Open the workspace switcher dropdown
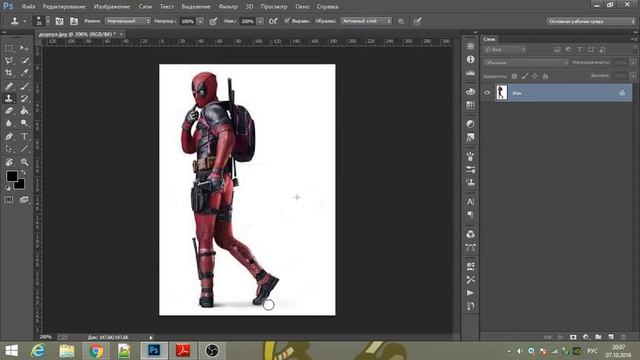The height and width of the screenshot is (360, 640). tap(591, 21)
